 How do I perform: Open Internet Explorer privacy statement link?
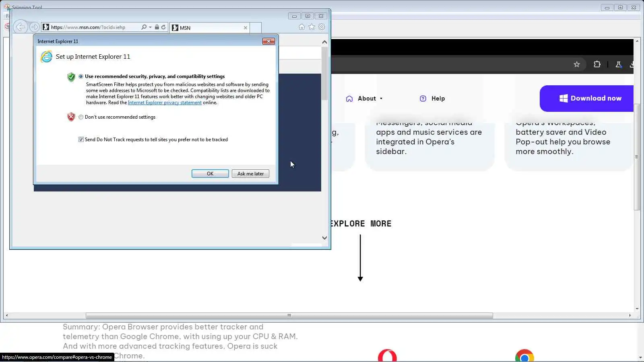pyautogui.click(x=165, y=103)
